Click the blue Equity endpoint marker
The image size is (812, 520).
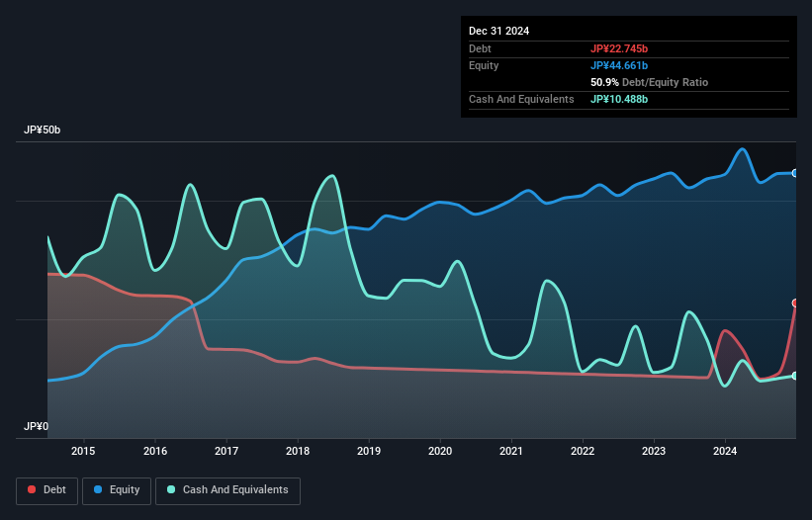coord(795,173)
